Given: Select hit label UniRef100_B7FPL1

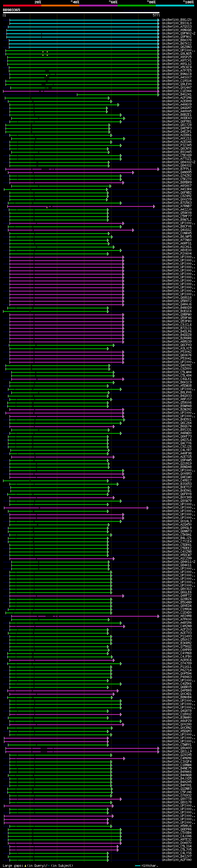Looking at the screenshot, I should coord(177,169).
